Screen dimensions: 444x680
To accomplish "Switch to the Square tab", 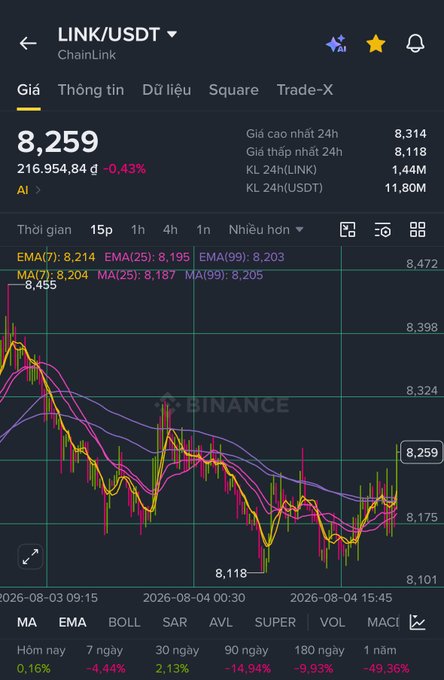I will [x=234, y=90].
